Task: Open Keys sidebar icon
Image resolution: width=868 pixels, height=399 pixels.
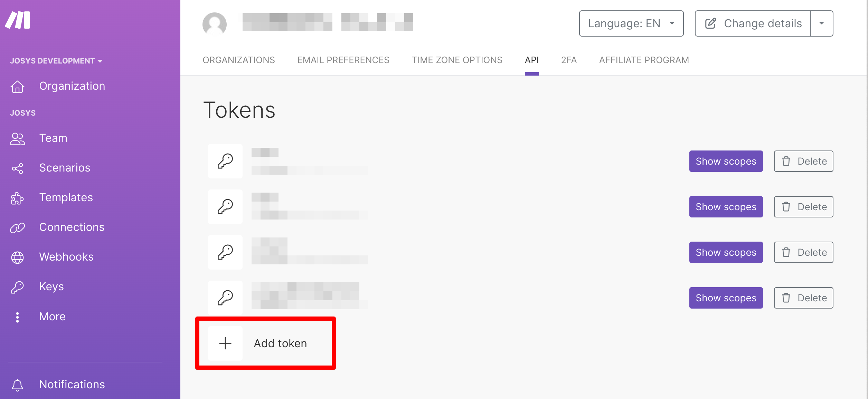Action: tap(17, 287)
